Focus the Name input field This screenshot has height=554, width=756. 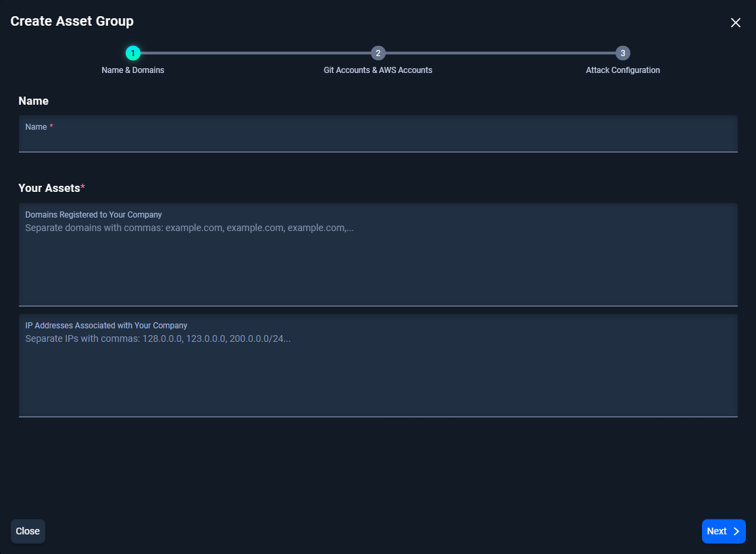378,141
